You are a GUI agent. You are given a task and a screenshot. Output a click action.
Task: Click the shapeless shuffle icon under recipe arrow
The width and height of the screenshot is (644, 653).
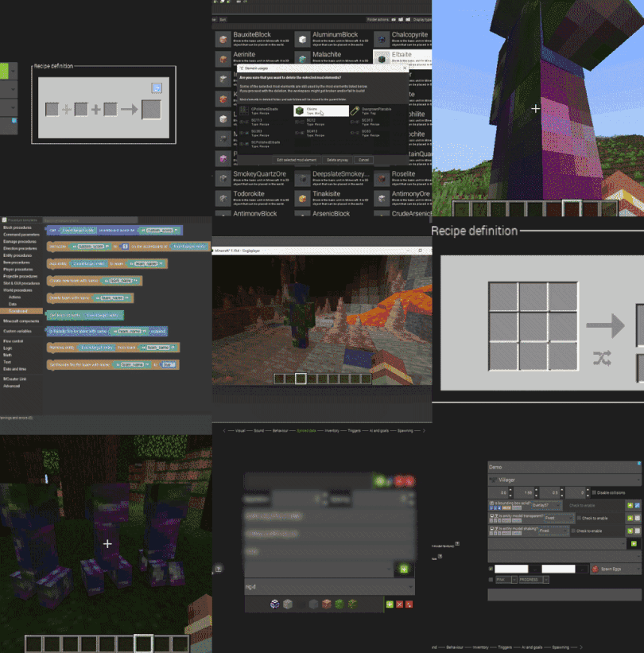pyautogui.click(x=602, y=358)
